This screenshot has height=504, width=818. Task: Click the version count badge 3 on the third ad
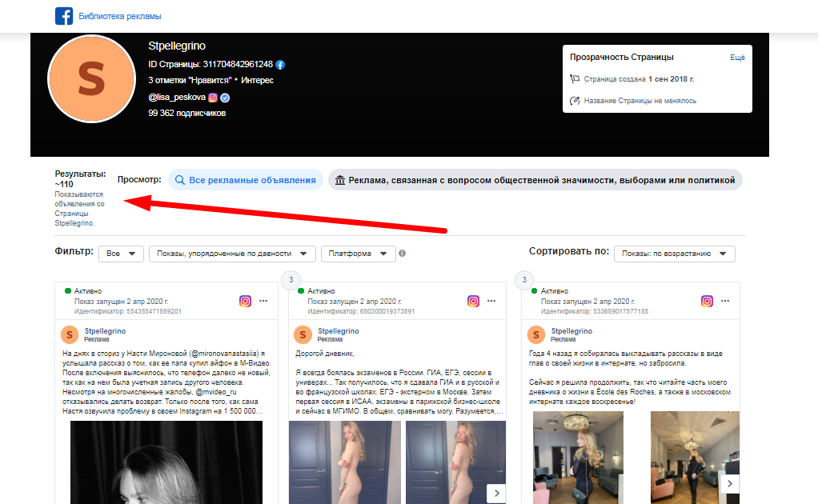(524, 280)
